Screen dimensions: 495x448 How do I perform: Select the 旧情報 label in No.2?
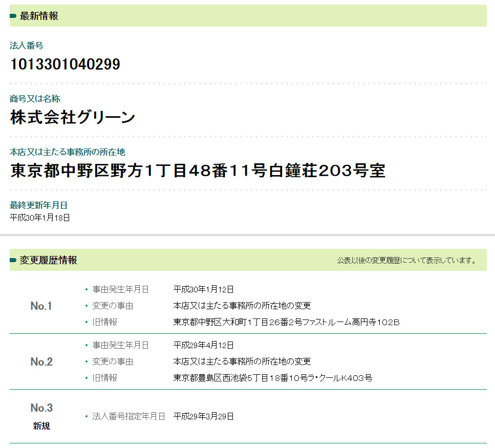pos(104,378)
